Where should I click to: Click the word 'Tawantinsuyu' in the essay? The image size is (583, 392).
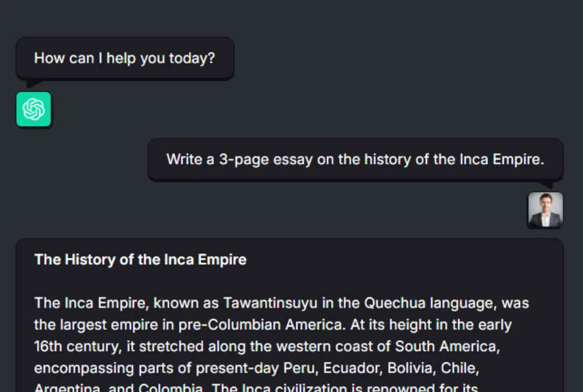click(270, 303)
